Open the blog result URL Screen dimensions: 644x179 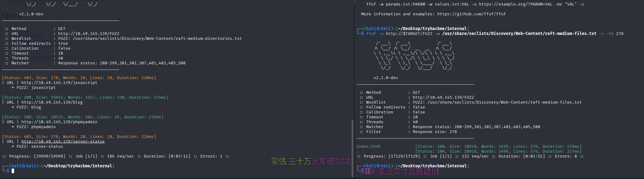[x=52, y=102]
